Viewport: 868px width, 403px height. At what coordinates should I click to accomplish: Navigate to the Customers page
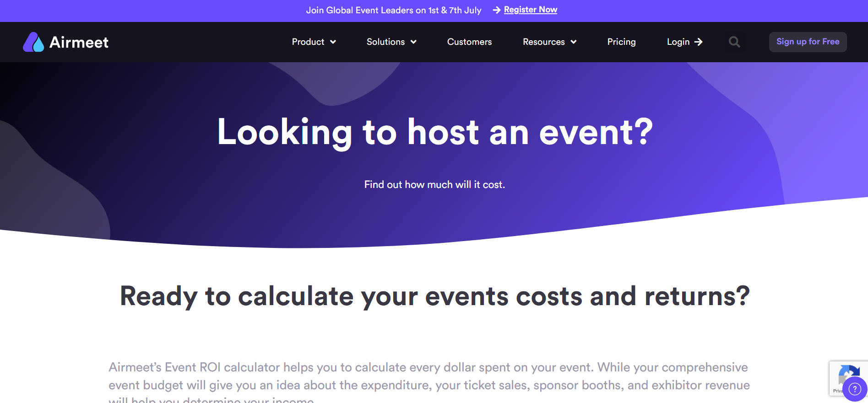469,42
